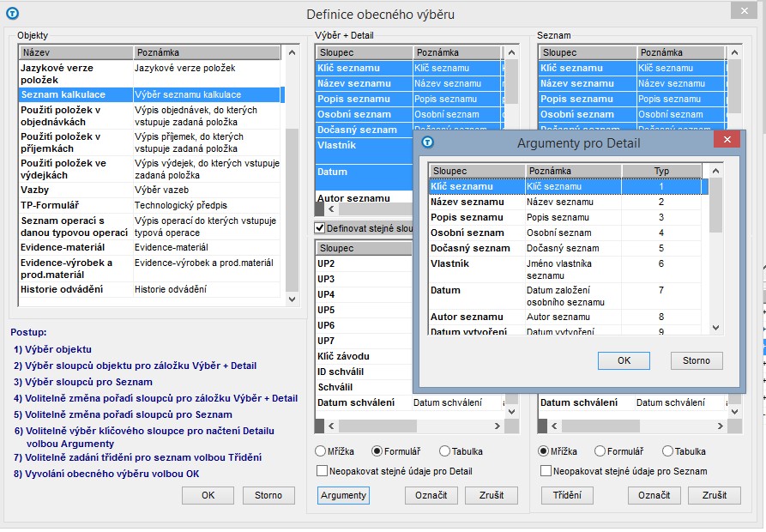Select the Použití položek ve výdejkách row
The width and height of the screenshot is (766, 532).
[150, 169]
